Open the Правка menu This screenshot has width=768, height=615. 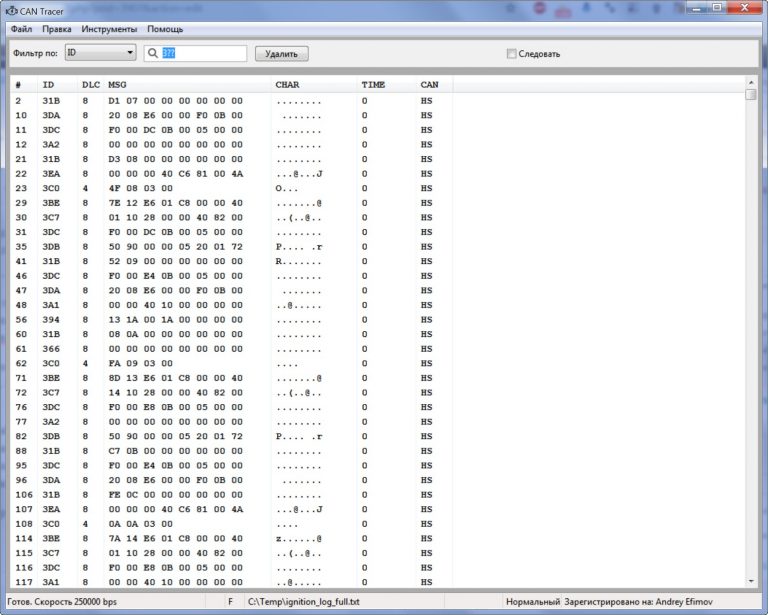click(57, 29)
